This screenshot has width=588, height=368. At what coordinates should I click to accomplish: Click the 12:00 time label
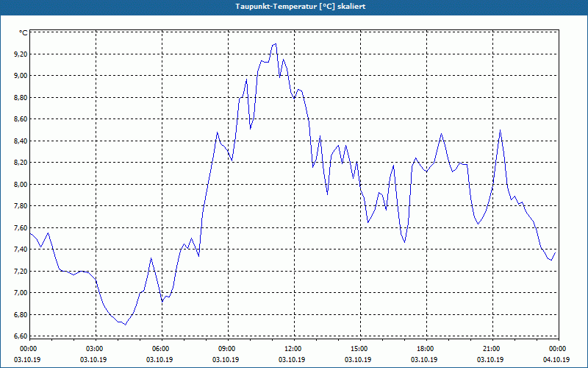(x=295, y=349)
